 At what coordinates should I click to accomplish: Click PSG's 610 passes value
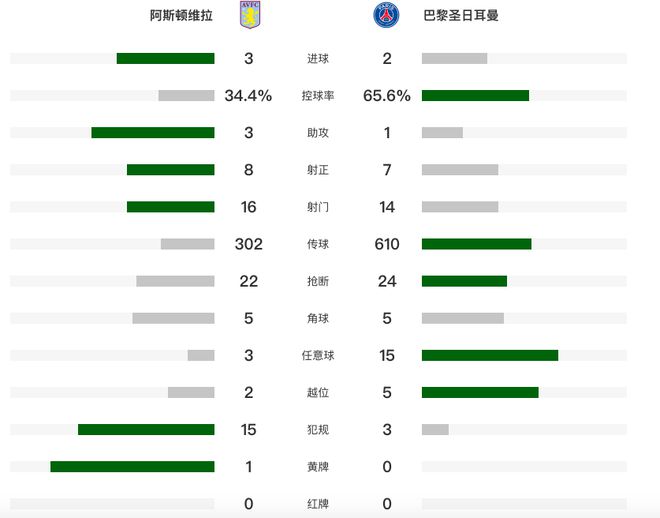click(387, 244)
